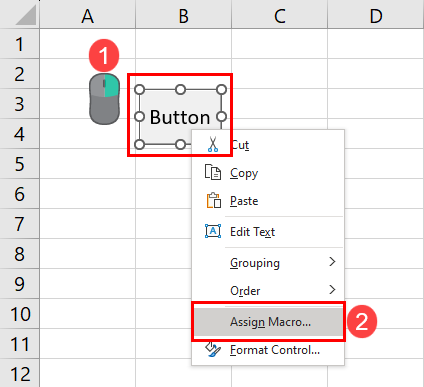Image resolution: width=424 pixels, height=387 pixels.
Task: Select row 7 header
Action: pyautogui.click(x=19, y=224)
